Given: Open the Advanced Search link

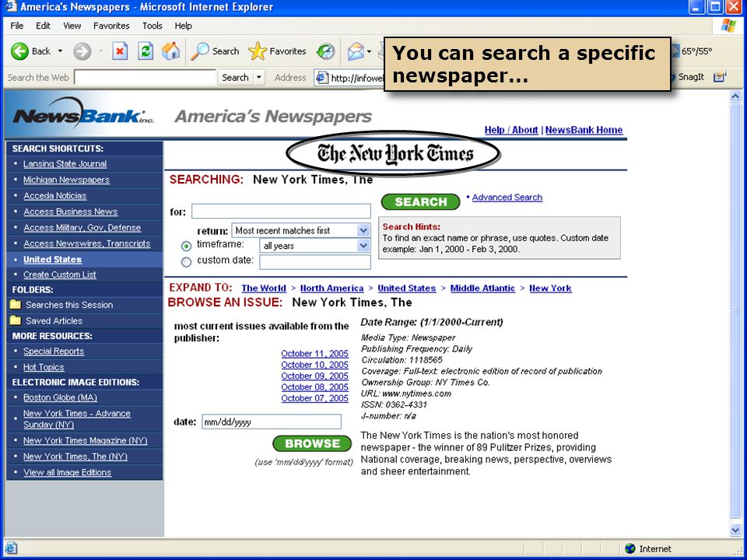Looking at the screenshot, I should coord(507,197).
